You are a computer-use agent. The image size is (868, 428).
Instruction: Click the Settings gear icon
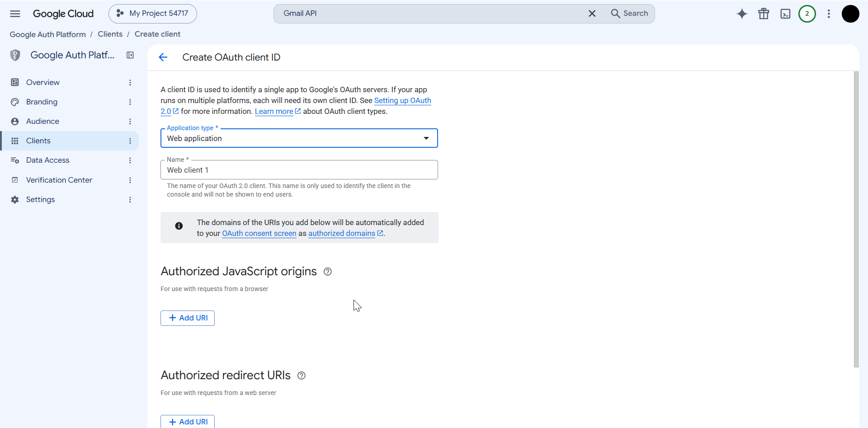pos(15,199)
